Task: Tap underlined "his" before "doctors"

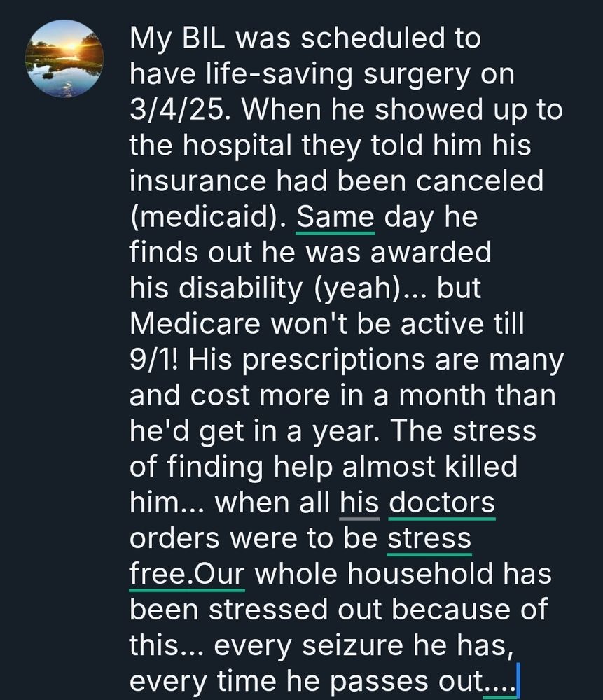Action: [359, 503]
